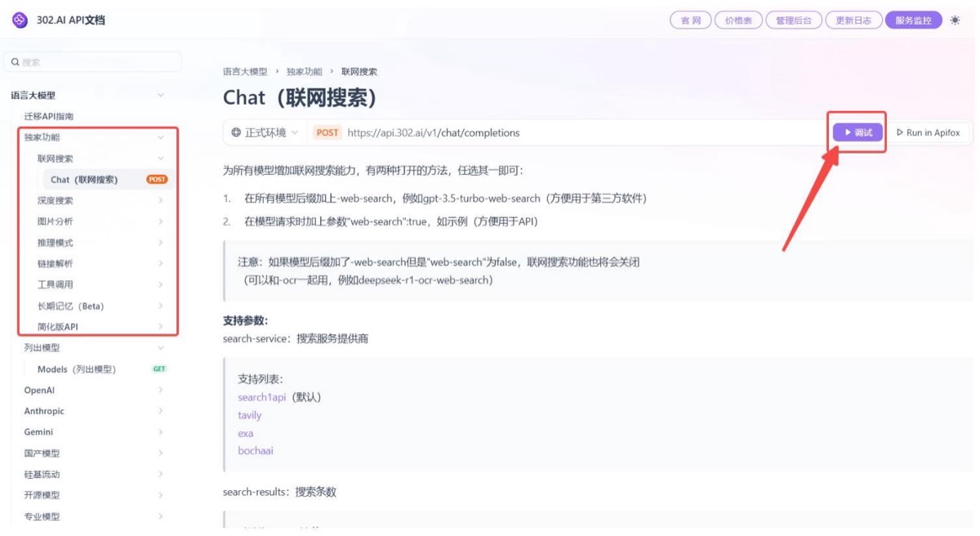Run the request in Apifox
Viewport: 980px width, 536px height.
click(x=929, y=132)
